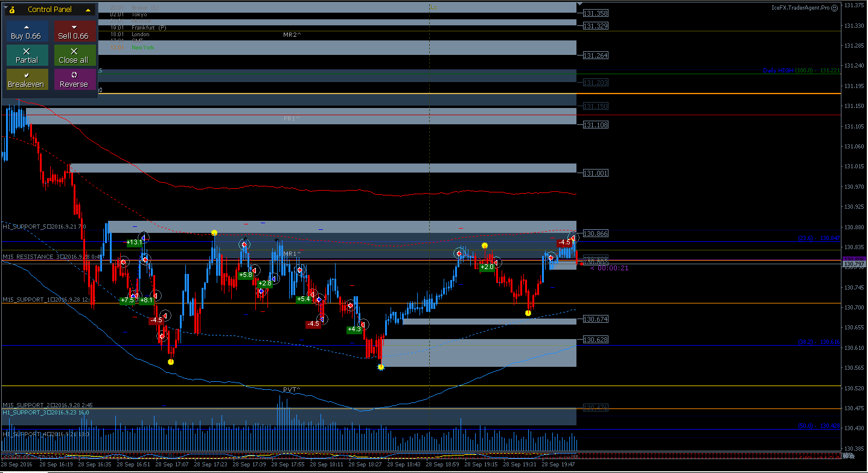
Task: Click the Frankfurt (P) session clock row
Action: click(138, 28)
